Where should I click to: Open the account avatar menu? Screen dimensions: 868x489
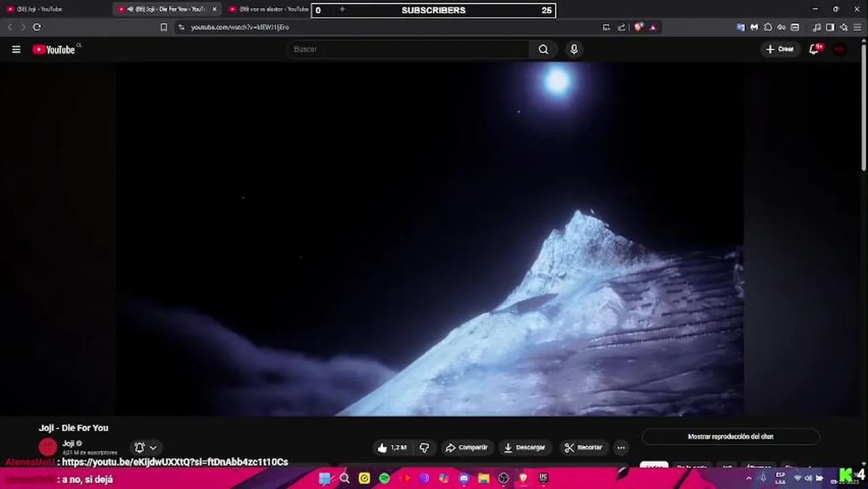(840, 50)
